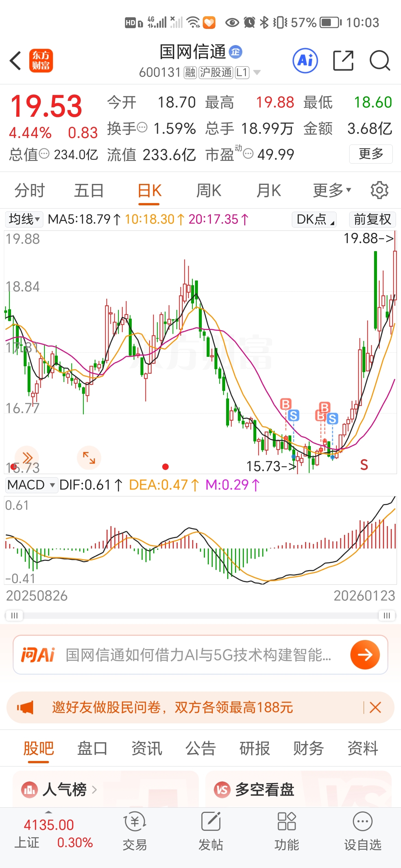Tap the 19.88 high price marker
Viewport: 401px width, 868px height.
[369, 238]
